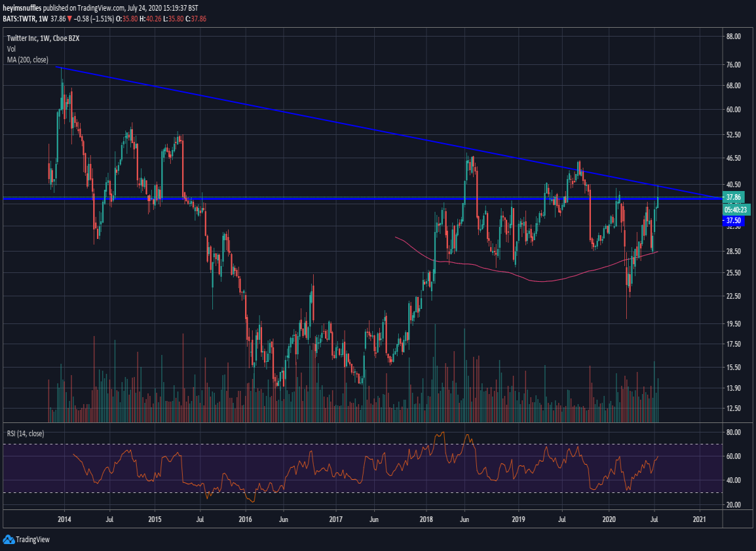Click the 28.50 price axis label
This screenshot has width=756, height=551.
point(733,251)
